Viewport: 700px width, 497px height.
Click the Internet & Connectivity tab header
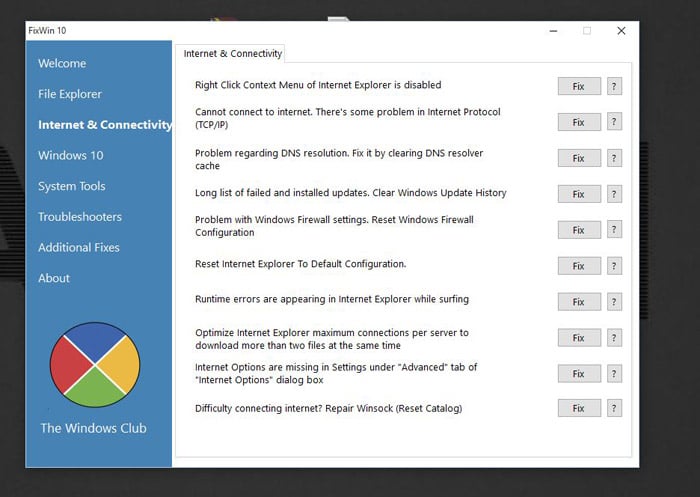pos(232,54)
